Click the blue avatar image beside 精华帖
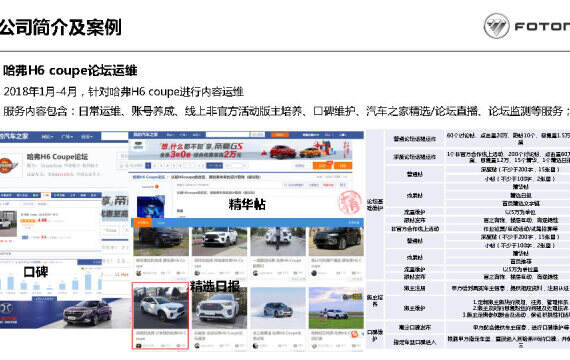 (x=150, y=206)
